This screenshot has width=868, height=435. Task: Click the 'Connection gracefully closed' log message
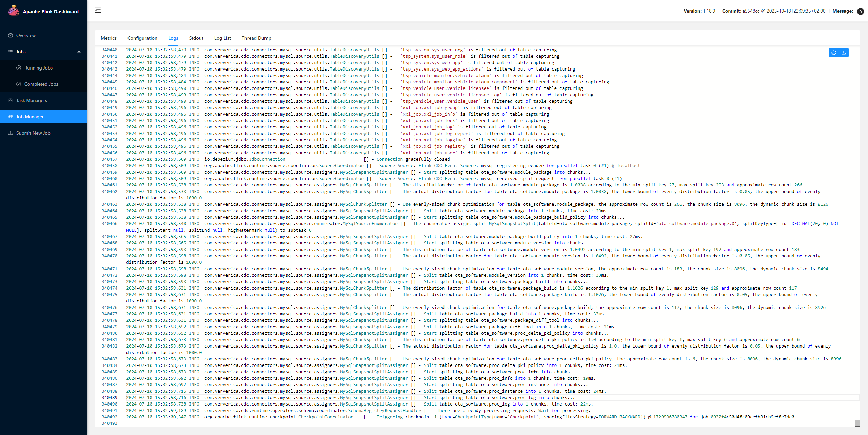coord(413,159)
